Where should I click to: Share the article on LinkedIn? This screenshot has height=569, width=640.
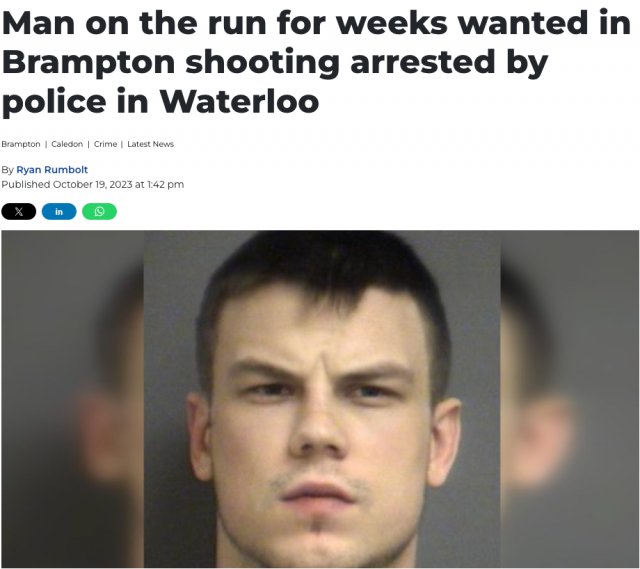59,211
